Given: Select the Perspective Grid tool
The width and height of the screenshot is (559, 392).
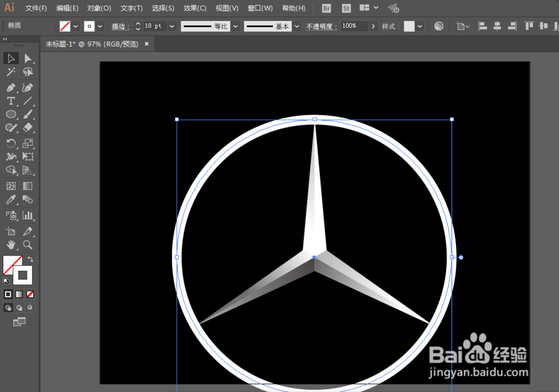Looking at the screenshot, I should pos(28,170).
